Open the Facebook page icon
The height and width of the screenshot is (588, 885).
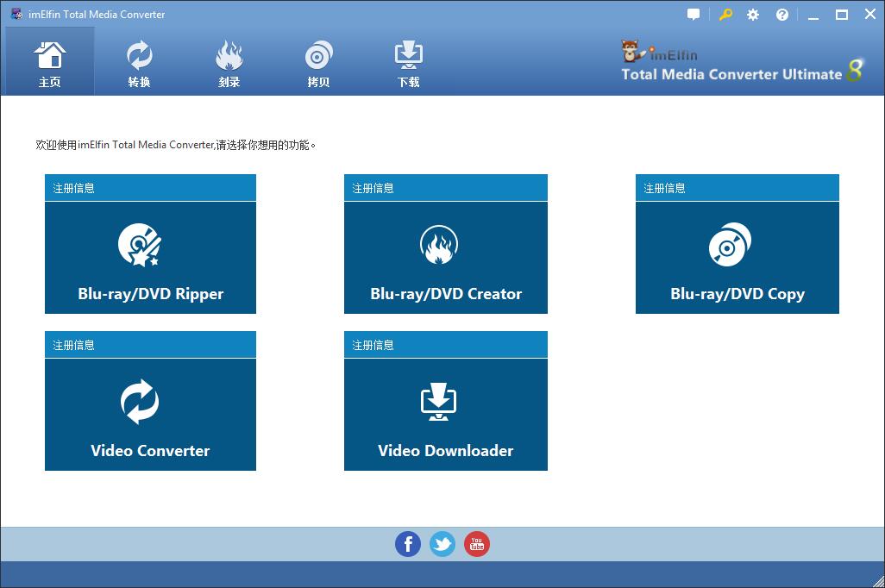coord(408,544)
